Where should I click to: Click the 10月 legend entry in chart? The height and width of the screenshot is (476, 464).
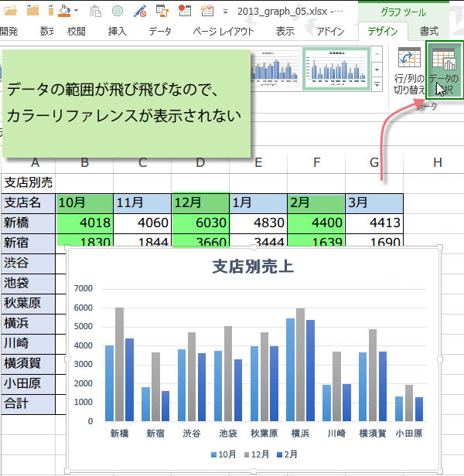pyautogui.click(x=223, y=454)
